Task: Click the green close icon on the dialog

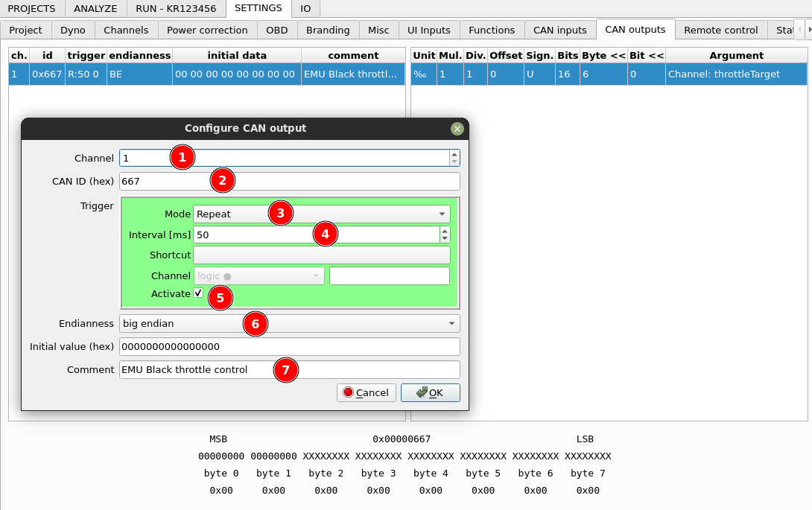Action: (x=457, y=128)
